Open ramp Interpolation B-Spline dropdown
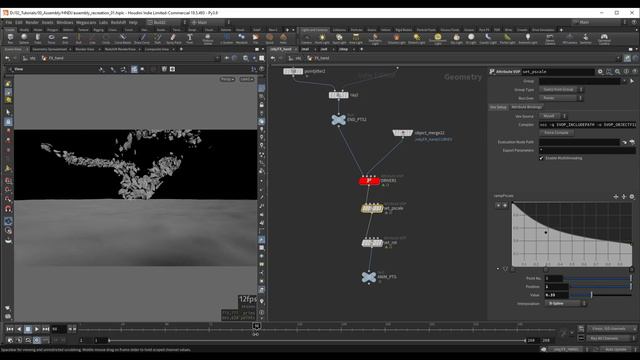 [566, 304]
